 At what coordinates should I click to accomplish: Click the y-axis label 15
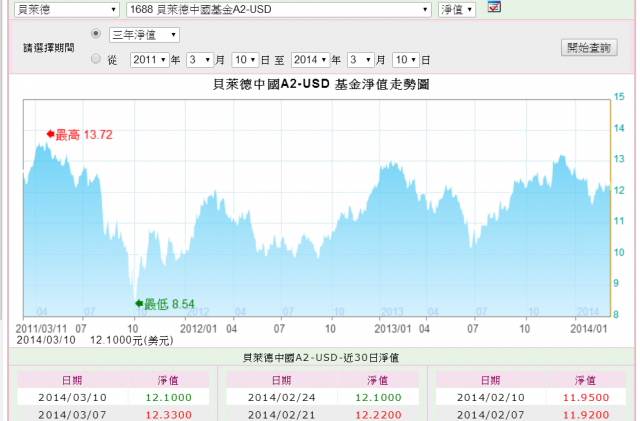coord(619,97)
